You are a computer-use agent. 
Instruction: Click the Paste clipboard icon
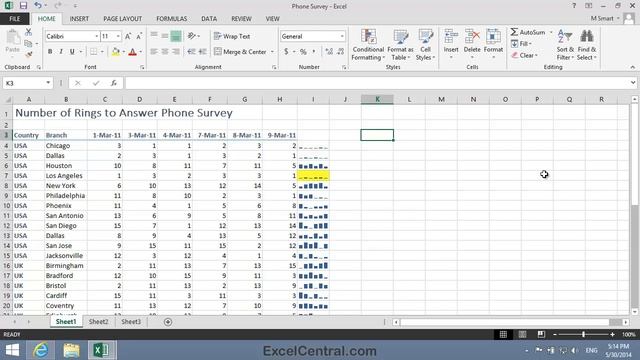pyautogui.click(x=13, y=38)
